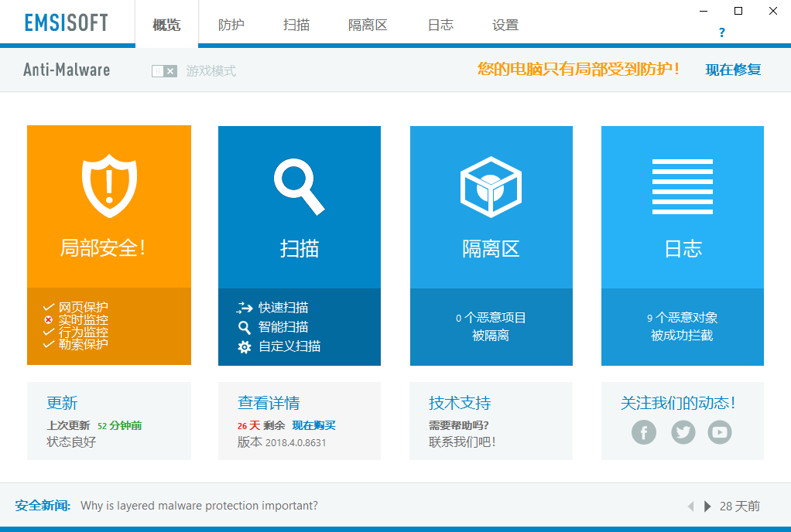The image size is (791, 532).
Task: Open 自定义扫描
Action: [x=289, y=346]
